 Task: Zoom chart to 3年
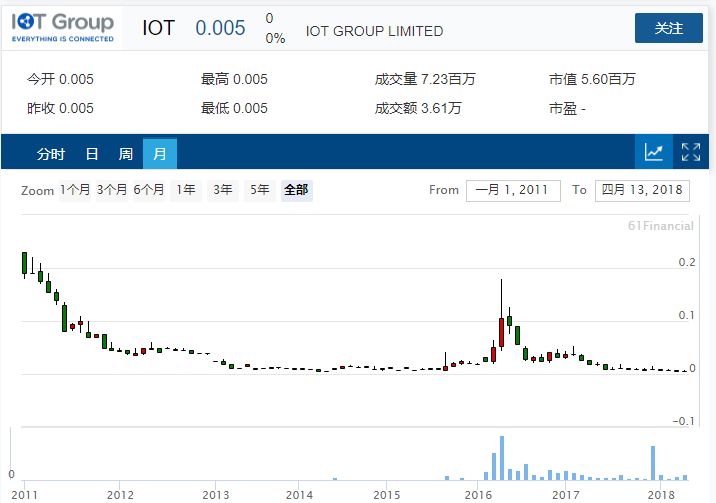(x=223, y=189)
